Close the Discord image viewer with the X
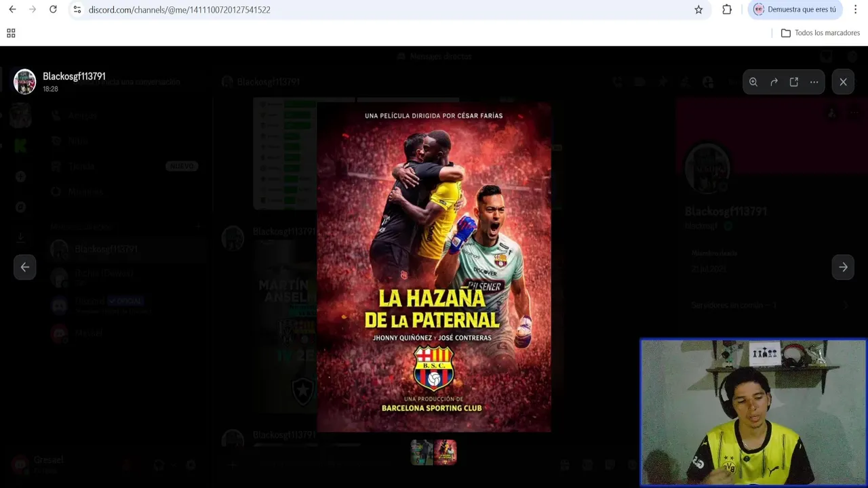 pyautogui.click(x=843, y=82)
